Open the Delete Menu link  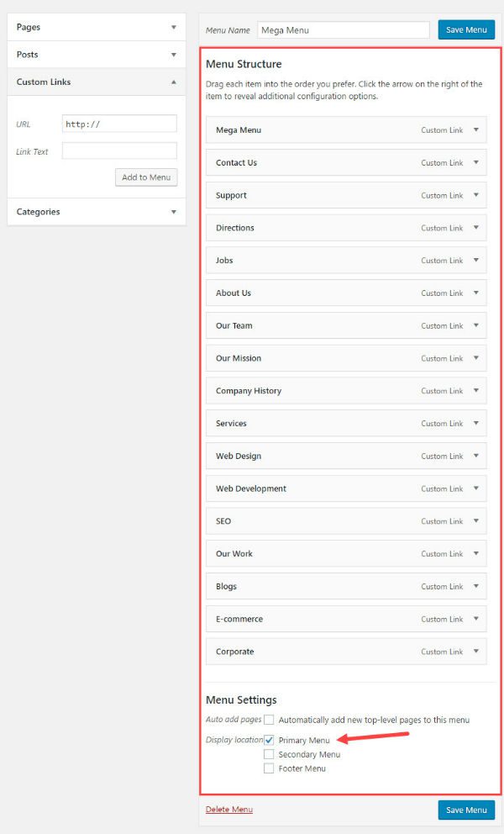click(x=228, y=810)
